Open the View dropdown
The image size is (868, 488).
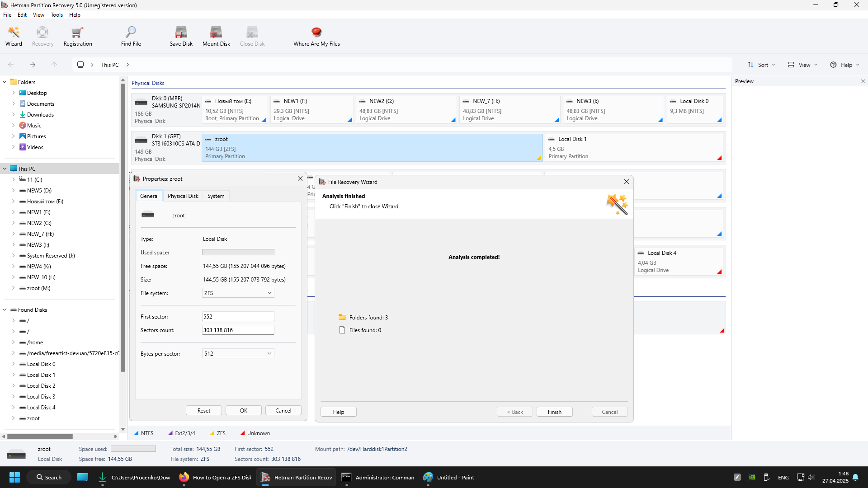point(803,65)
